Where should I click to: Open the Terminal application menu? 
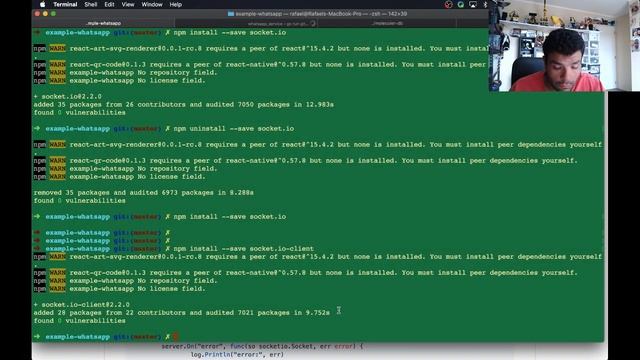pyautogui.click(x=65, y=4)
